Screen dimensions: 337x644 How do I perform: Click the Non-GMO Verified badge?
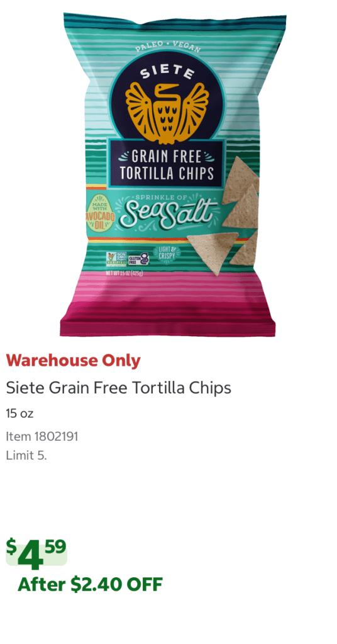point(116,259)
